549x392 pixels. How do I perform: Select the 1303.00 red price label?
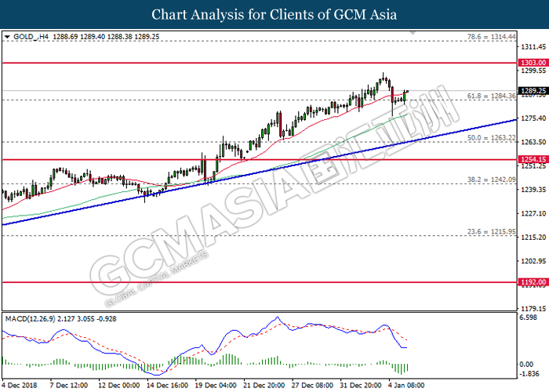coord(533,63)
